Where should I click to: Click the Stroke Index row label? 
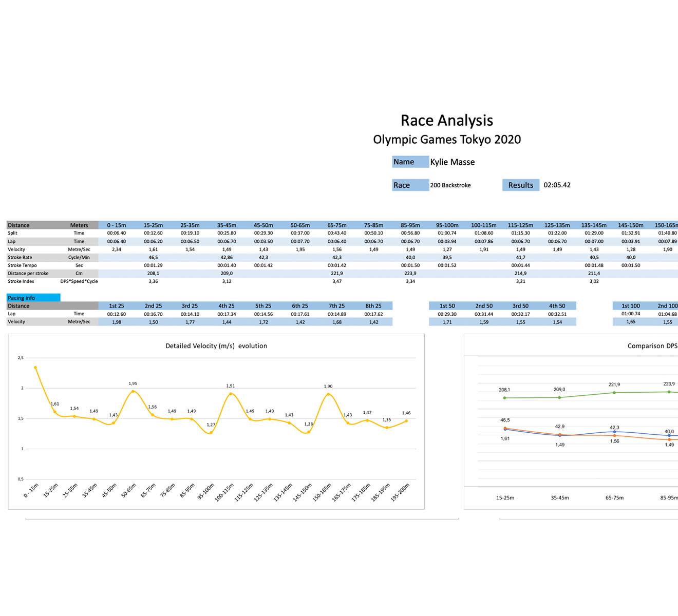(x=21, y=281)
